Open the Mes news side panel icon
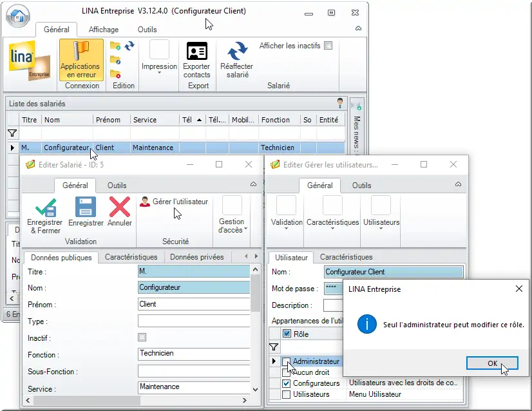Screen dimensions: 532x411 [x=357, y=105]
